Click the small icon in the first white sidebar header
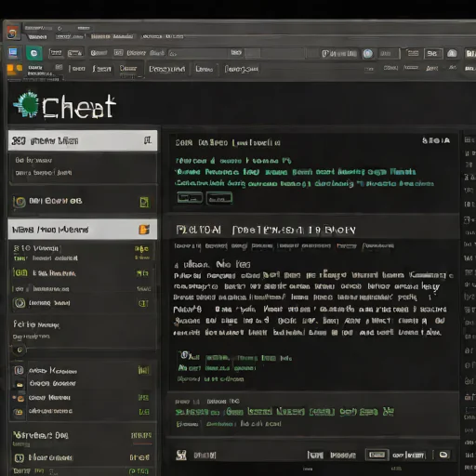Screen dimensions: 476x476 (x=148, y=140)
